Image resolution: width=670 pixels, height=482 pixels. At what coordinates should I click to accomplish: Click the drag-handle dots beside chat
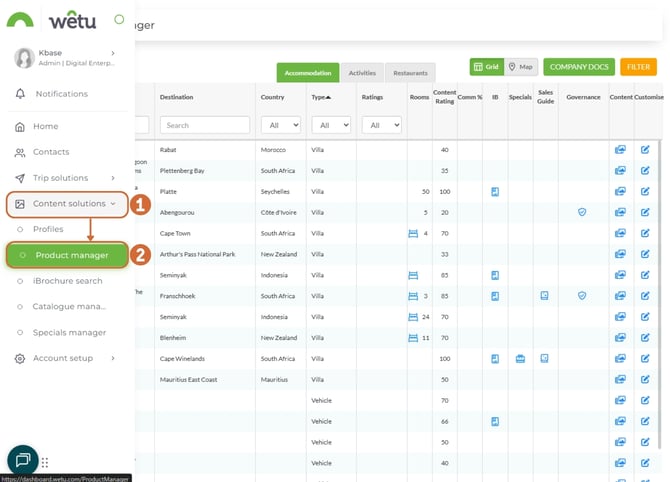tap(45, 462)
